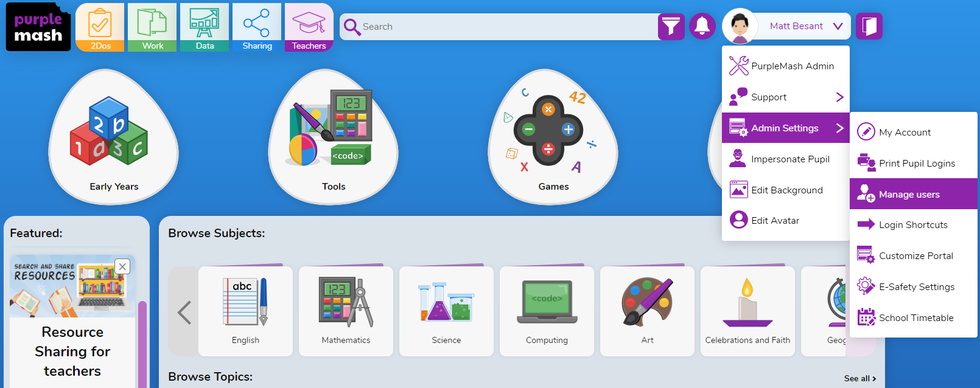Open the Early Years section

[x=114, y=137]
